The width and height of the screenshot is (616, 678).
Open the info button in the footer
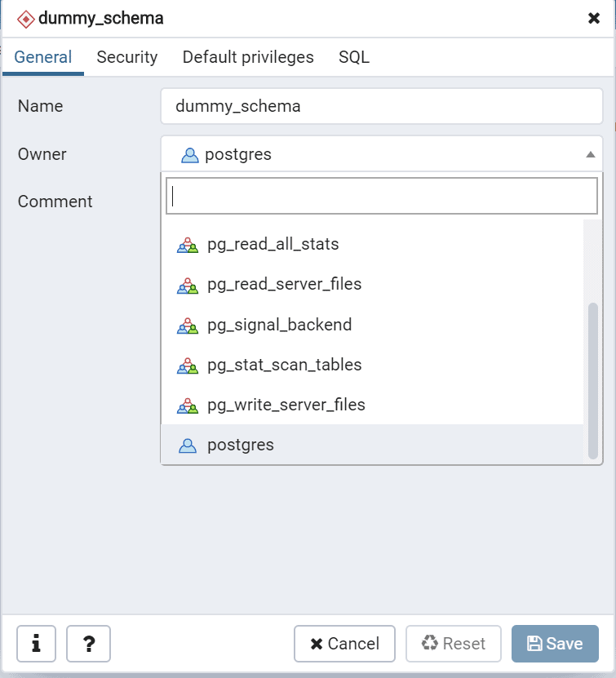click(x=36, y=644)
